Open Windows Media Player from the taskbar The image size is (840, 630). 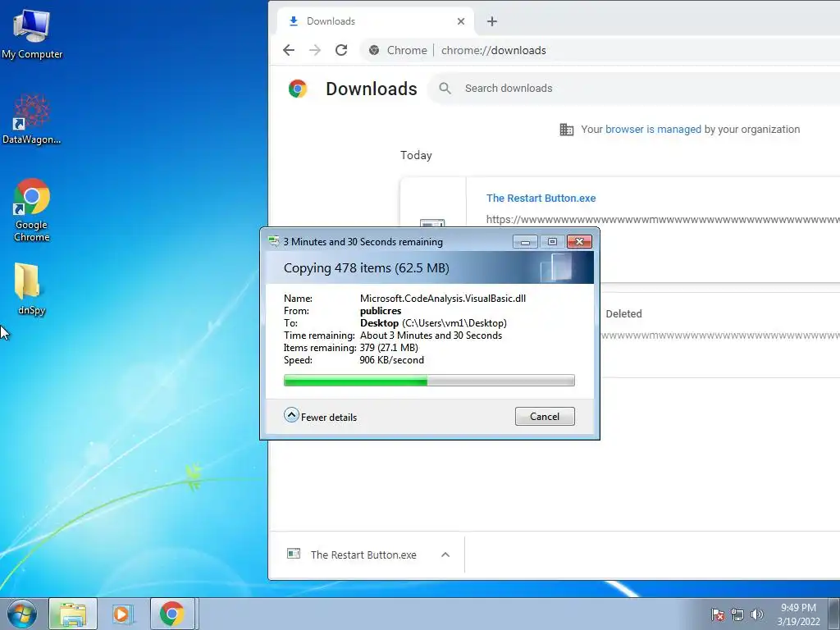tap(123, 614)
